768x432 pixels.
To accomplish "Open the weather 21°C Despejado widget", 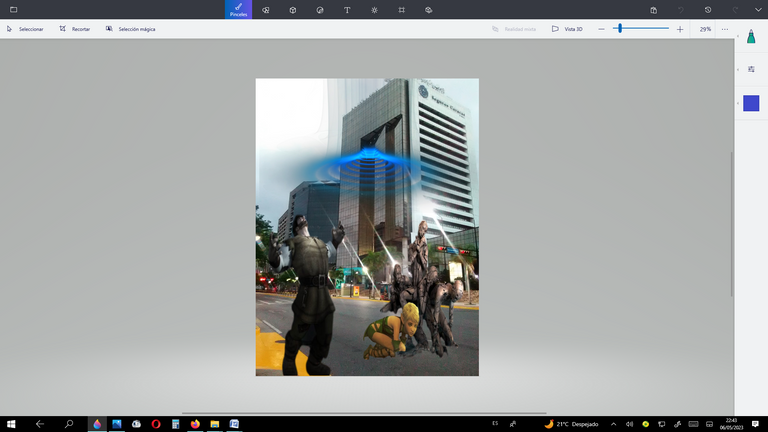I will coord(572,424).
